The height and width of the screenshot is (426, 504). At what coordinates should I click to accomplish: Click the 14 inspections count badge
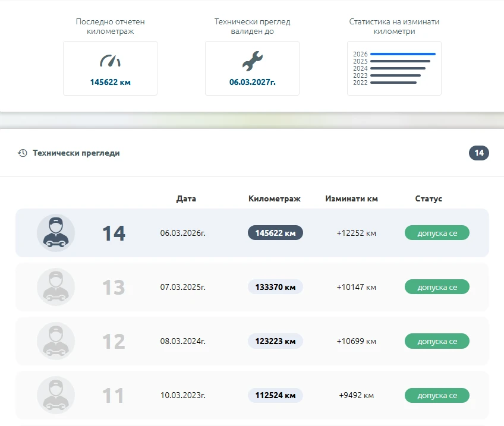coord(478,153)
